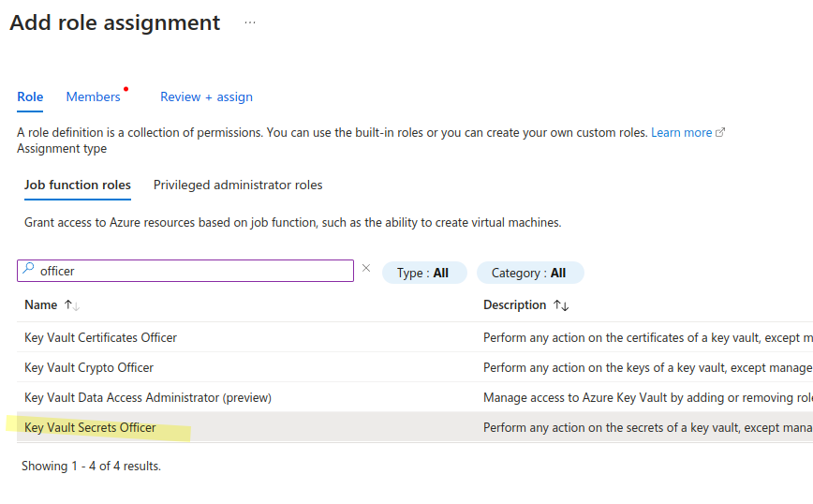813x504 pixels.
Task: Click description about keys of a key vault
Action: point(648,367)
